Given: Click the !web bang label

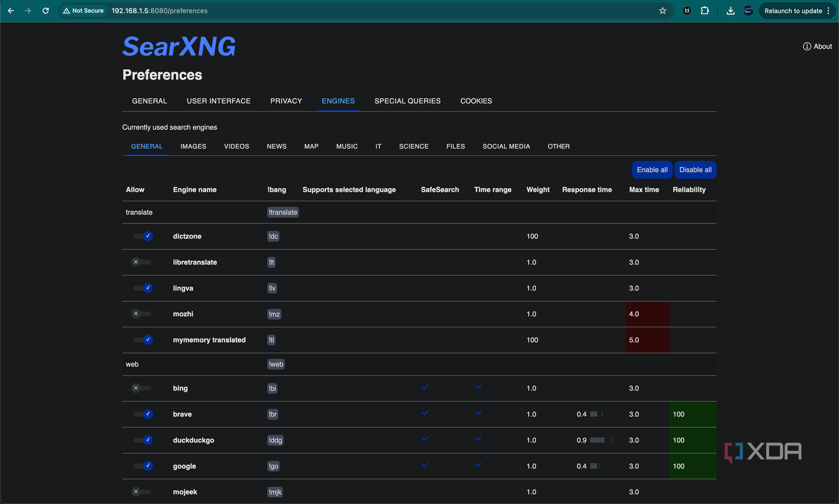Looking at the screenshot, I should (x=276, y=364).
